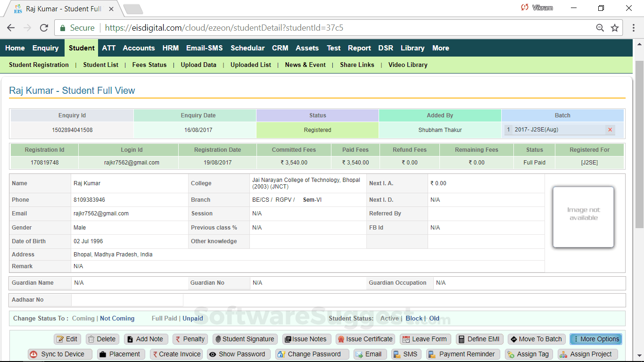The height and width of the screenshot is (362, 644).
Task: Click the Show Password eye icon
Action: click(213, 354)
